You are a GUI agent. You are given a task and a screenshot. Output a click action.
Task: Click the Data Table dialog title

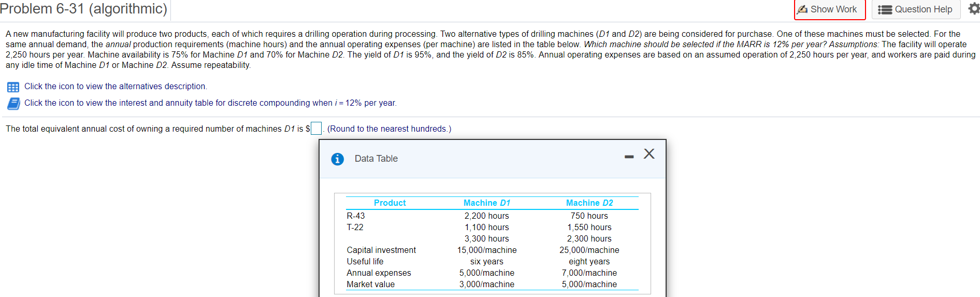[x=376, y=159]
